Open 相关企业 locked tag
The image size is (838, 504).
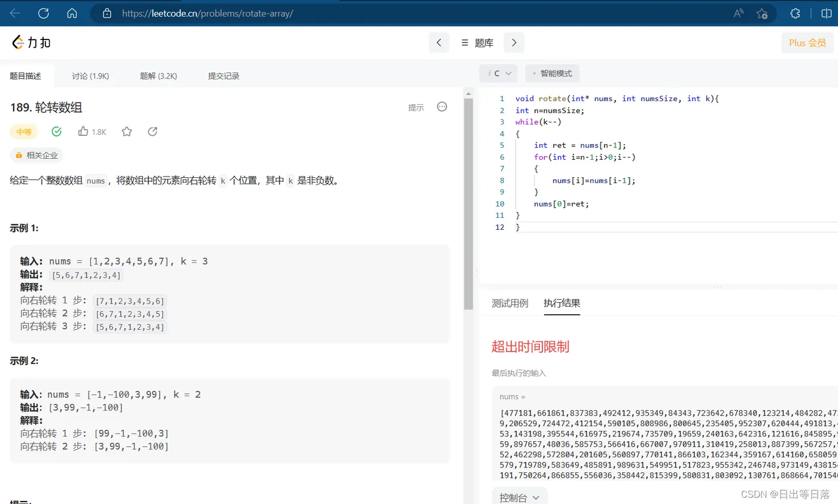coord(37,155)
